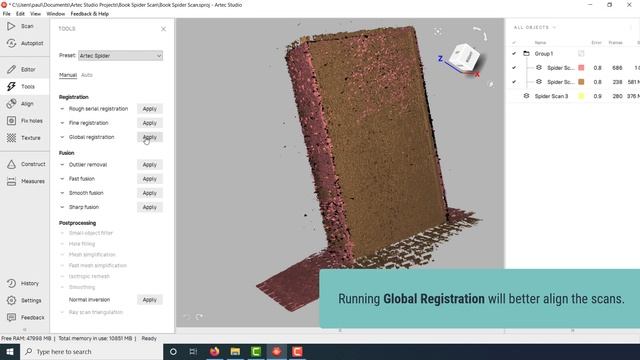The height and width of the screenshot is (360, 640).
Task: Close the Tools panel with the X
Action: pyautogui.click(x=163, y=29)
